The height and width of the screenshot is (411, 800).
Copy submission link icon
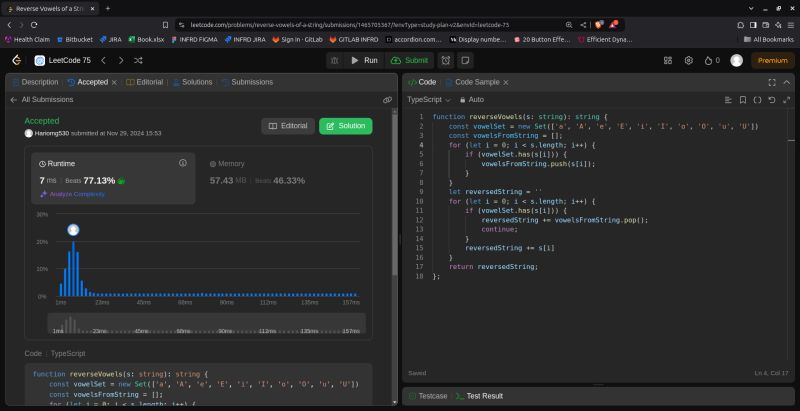387,100
